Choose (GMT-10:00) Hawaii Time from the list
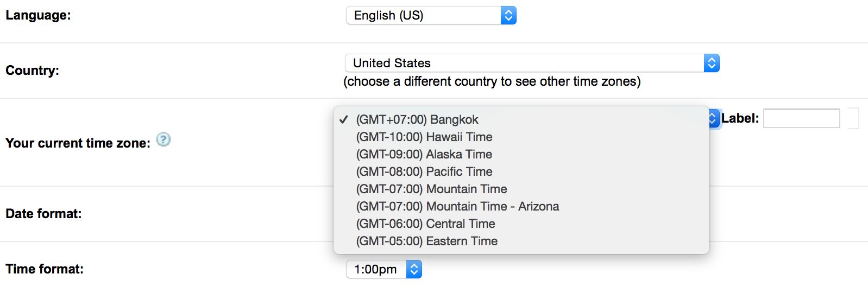 coord(424,137)
